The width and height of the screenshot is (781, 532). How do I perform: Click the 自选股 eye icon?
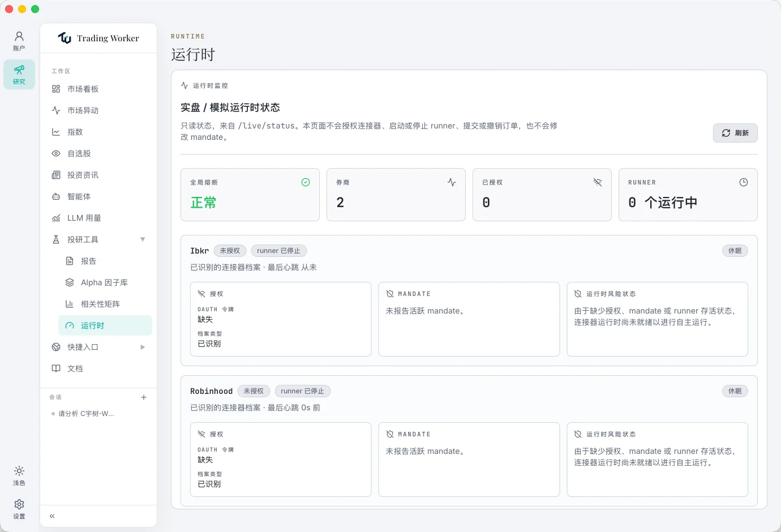pos(56,153)
